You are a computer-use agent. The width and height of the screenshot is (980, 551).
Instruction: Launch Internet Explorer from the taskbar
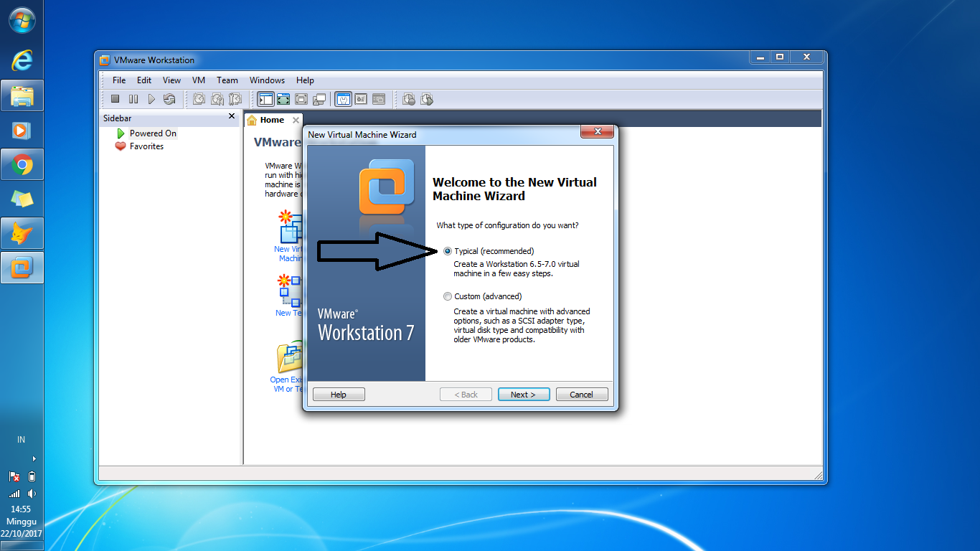pos(22,61)
